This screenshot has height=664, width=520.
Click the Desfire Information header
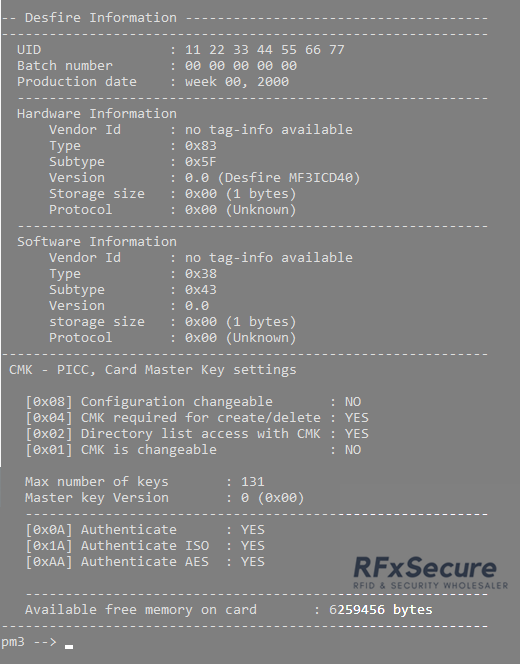pyautogui.click(x=101, y=18)
